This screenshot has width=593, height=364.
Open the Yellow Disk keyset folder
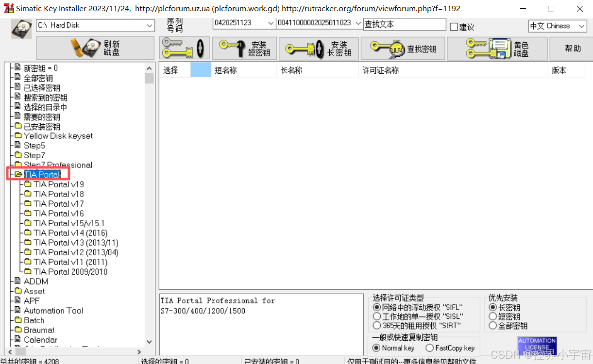click(58, 136)
